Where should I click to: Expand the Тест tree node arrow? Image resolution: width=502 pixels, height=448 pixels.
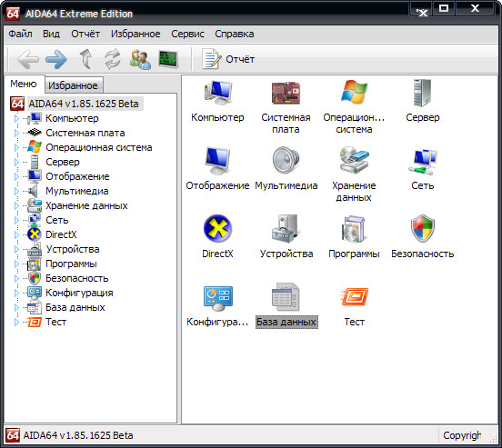16,323
